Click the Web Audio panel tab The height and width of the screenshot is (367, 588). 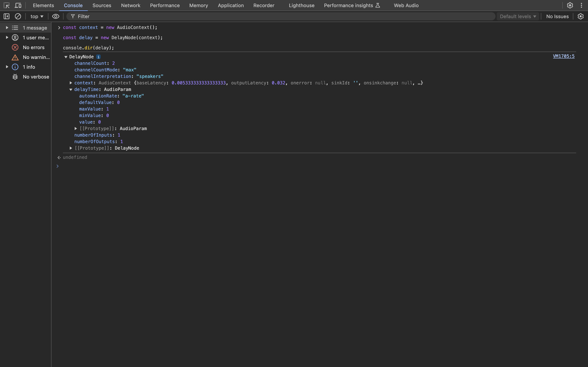tap(406, 5)
